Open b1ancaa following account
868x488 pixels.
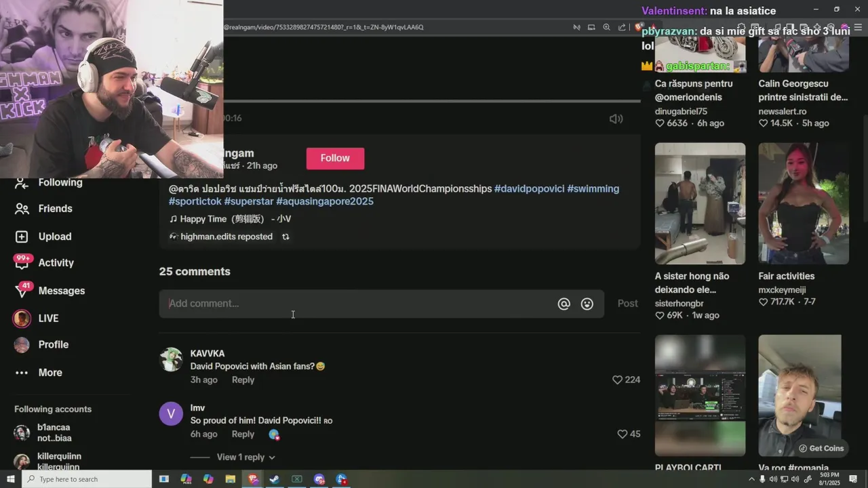[x=54, y=432]
